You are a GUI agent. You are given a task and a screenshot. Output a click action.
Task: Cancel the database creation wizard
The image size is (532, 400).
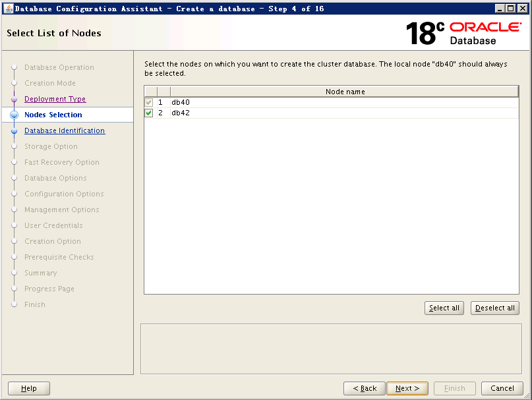pos(502,388)
